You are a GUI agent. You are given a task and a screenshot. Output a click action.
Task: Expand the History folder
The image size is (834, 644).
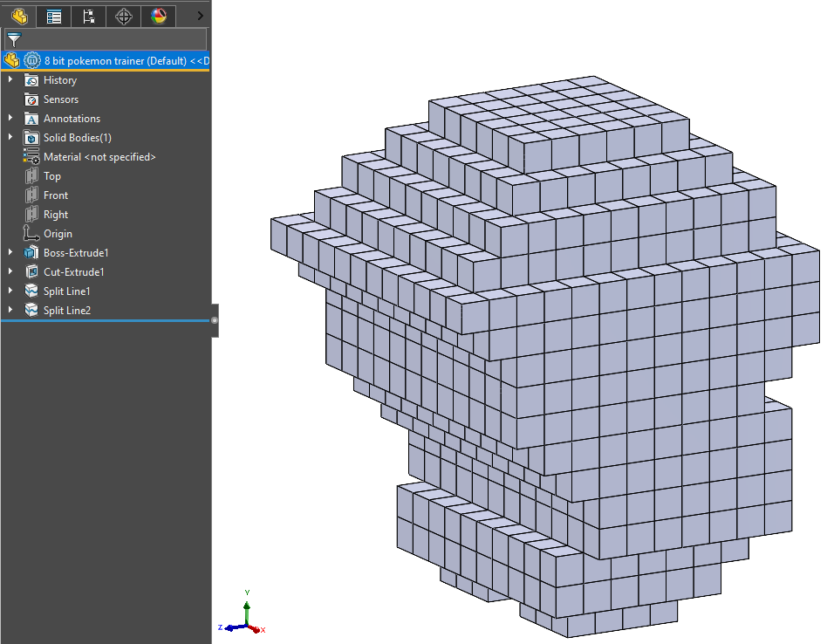[x=10, y=79]
